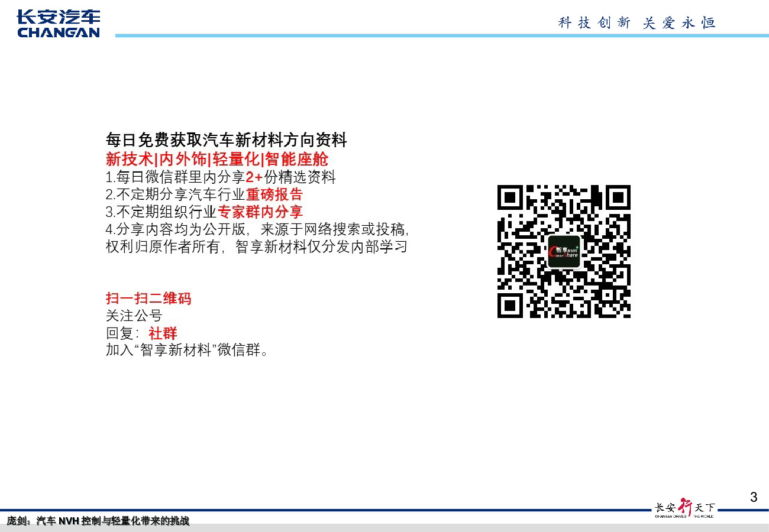Click line '权利归原作者所有，智享新材料仅分发内部学习'

(x=257, y=246)
